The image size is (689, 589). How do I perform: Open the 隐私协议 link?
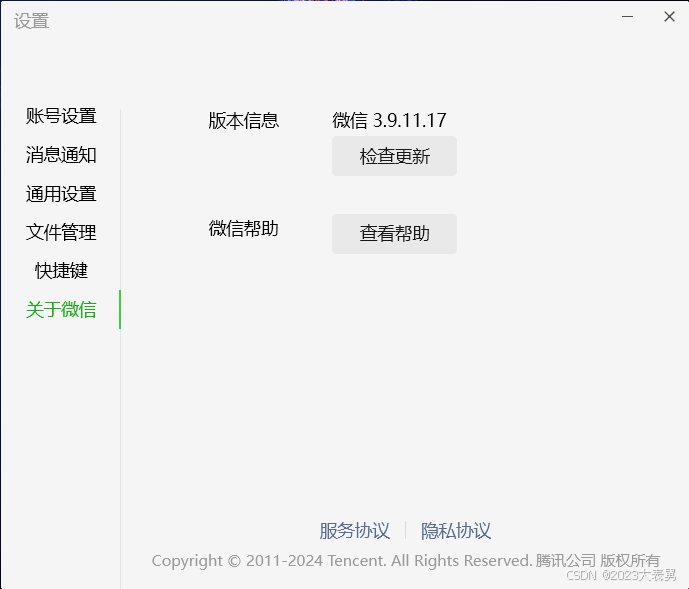456,531
